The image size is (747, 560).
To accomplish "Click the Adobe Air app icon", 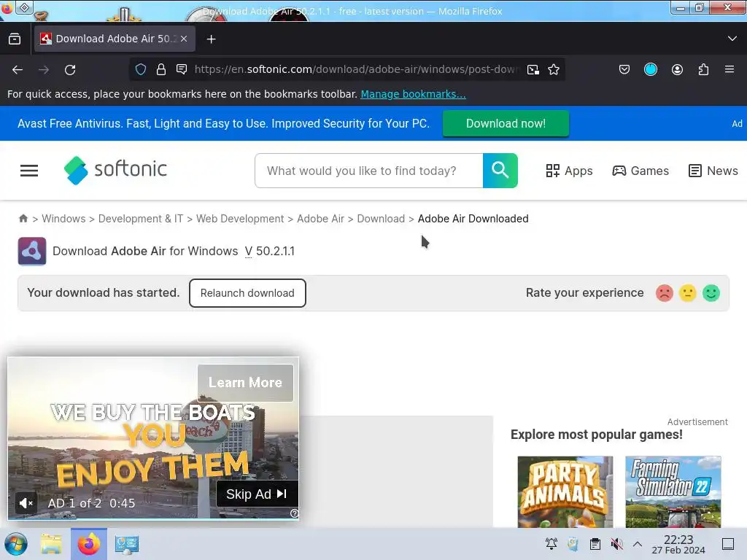I will point(32,251).
